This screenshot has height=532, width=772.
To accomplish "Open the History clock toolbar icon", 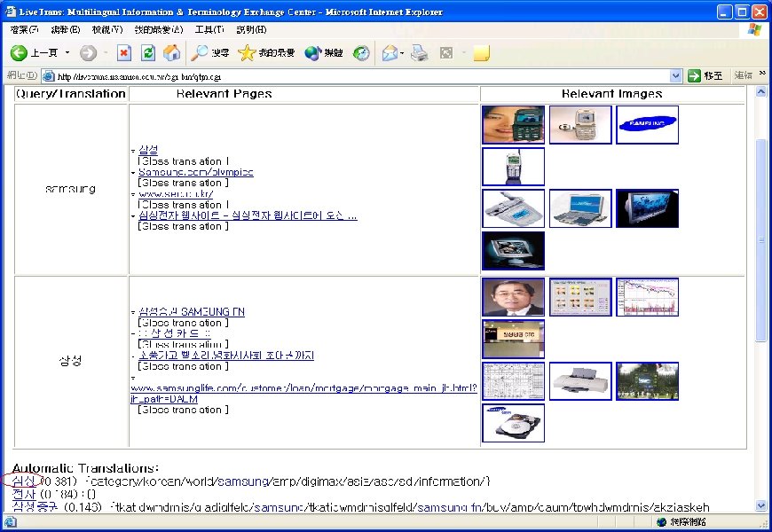I will pyautogui.click(x=361, y=52).
